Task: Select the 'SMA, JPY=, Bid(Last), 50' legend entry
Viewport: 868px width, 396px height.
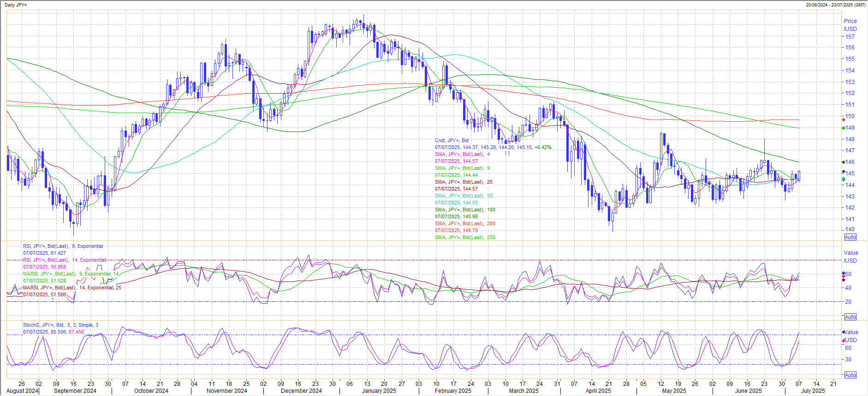Action: (464, 196)
